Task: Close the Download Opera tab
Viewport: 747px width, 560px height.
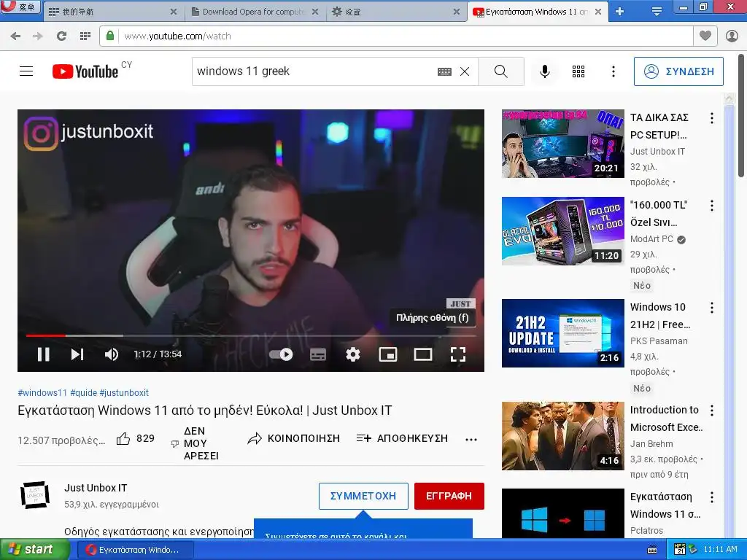Action: pos(315,12)
